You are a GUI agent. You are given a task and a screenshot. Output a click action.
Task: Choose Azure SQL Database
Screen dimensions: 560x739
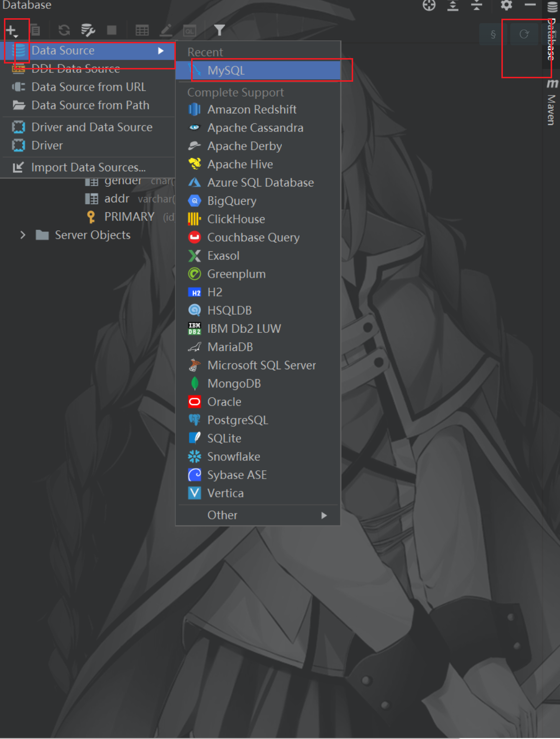point(258,183)
